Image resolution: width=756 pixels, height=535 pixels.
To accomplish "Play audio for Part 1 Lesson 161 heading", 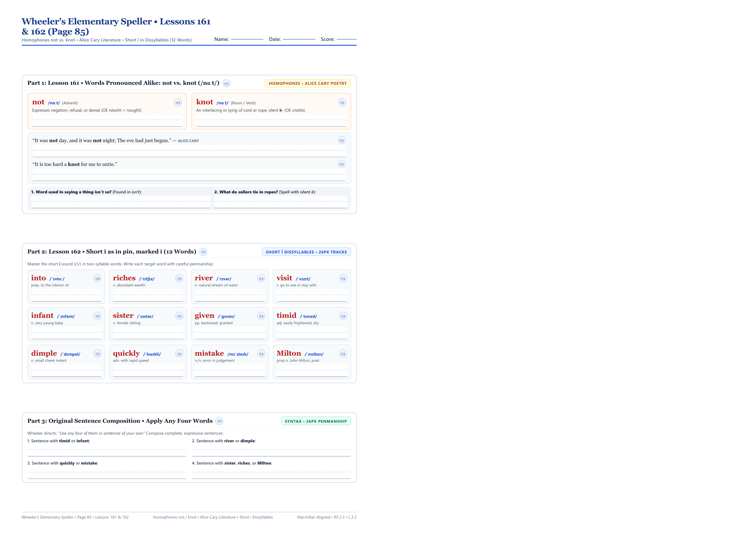I will tap(226, 83).
